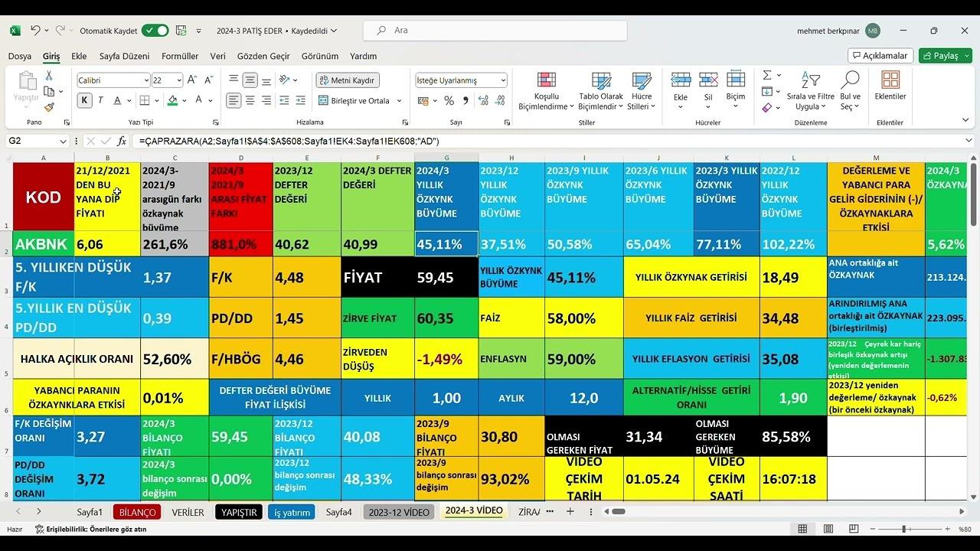Click the formula bar with ÇAPRAZARA formula

[547, 141]
